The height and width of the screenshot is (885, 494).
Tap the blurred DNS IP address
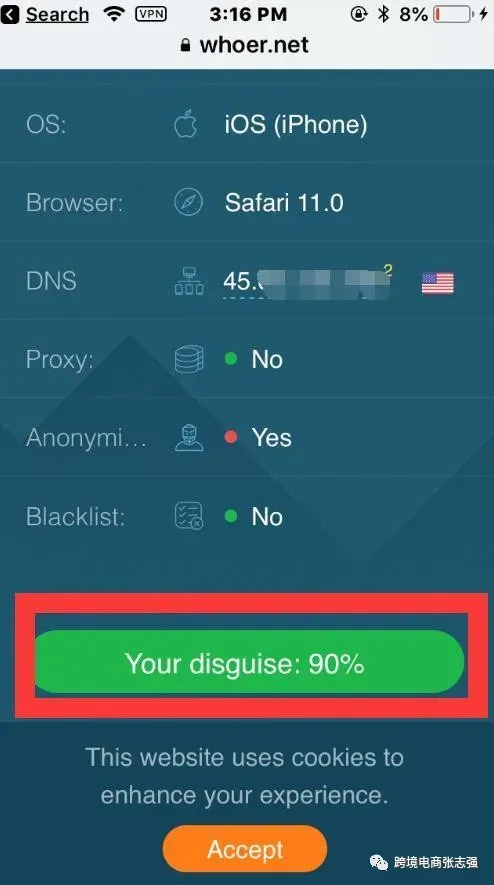(307, 282)
